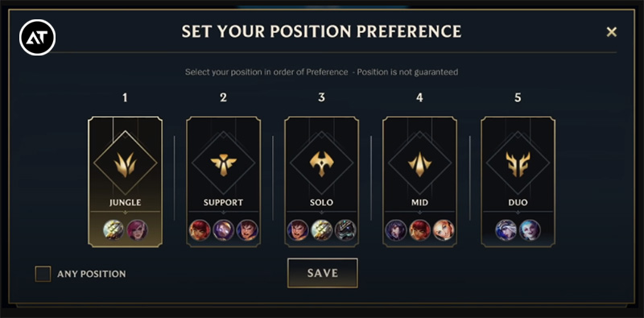The width and height of the screenshot is (644, 318).
Task: Click middle champion portrait under Support
Action: coord(224,230)
